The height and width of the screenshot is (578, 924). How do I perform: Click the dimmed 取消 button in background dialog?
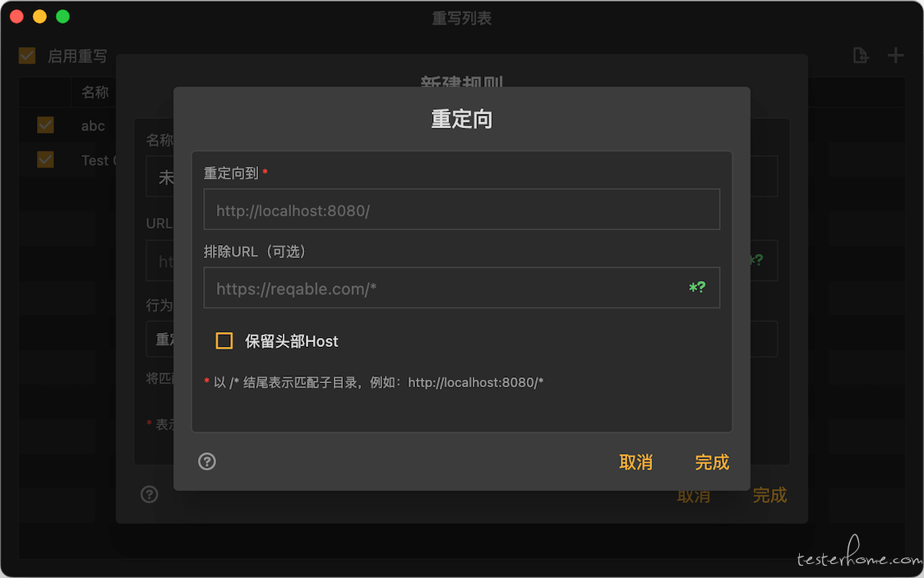click(694, 497)
